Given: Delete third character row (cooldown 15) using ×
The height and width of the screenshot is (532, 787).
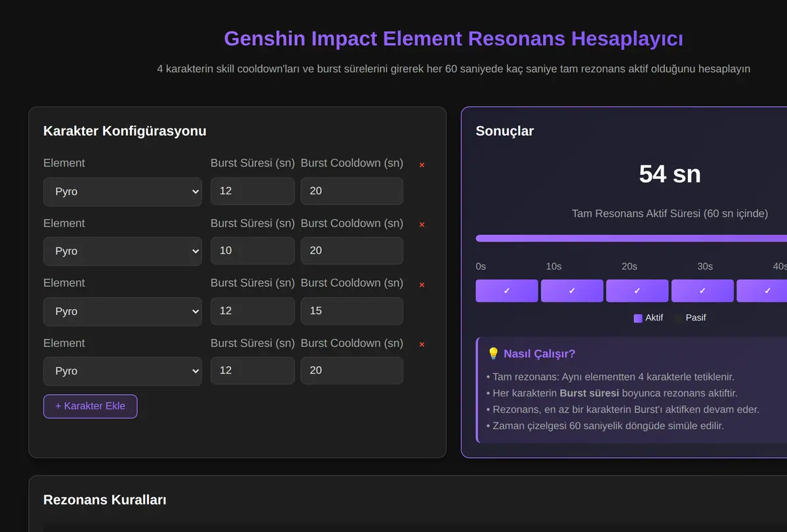Looking at the screenshot, I should (x=422, y=285).
